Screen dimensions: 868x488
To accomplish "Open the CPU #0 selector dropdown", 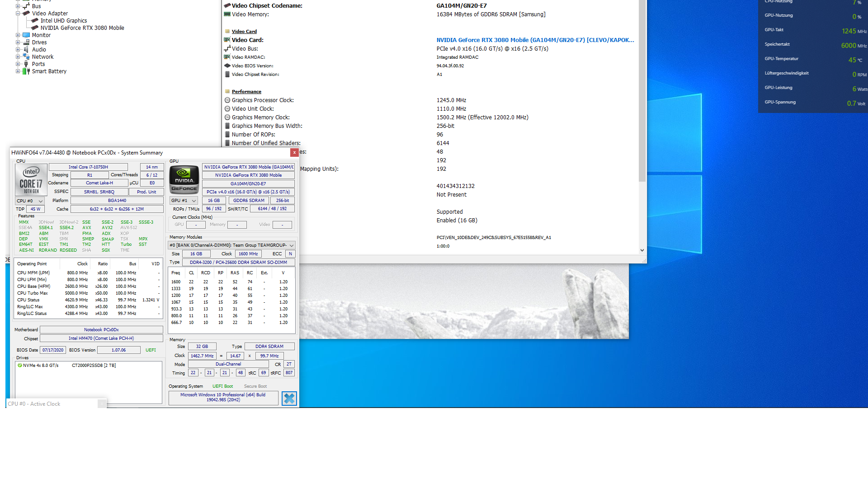I will (30, 201).
